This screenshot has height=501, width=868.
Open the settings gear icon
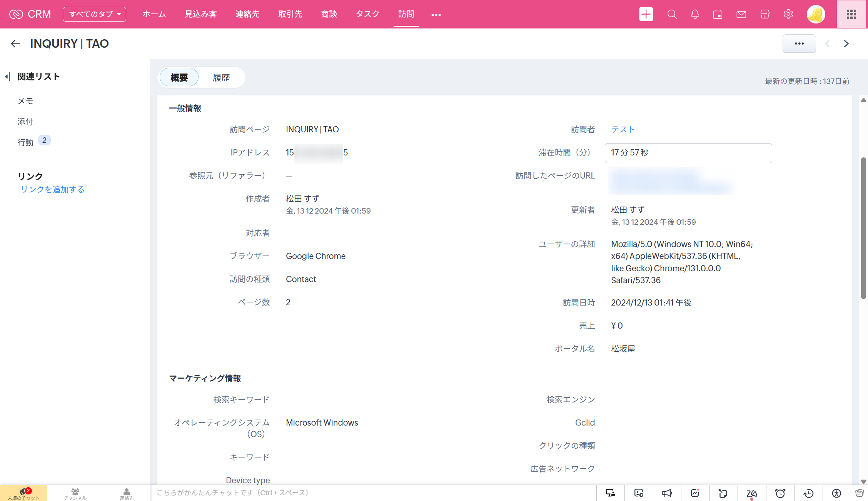788,14
